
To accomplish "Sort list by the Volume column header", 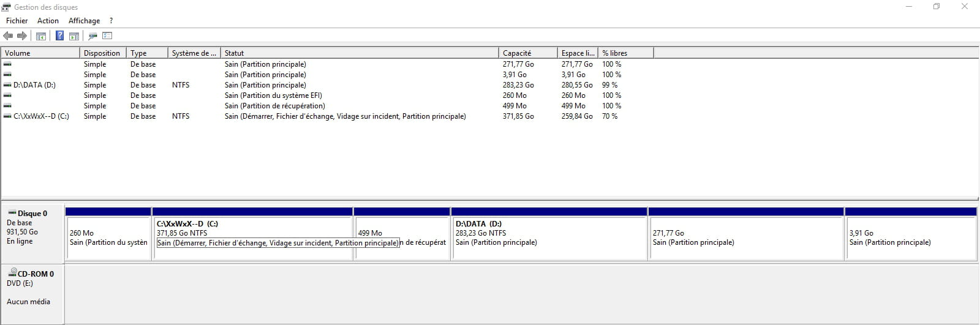I will (x=40, y=53).
